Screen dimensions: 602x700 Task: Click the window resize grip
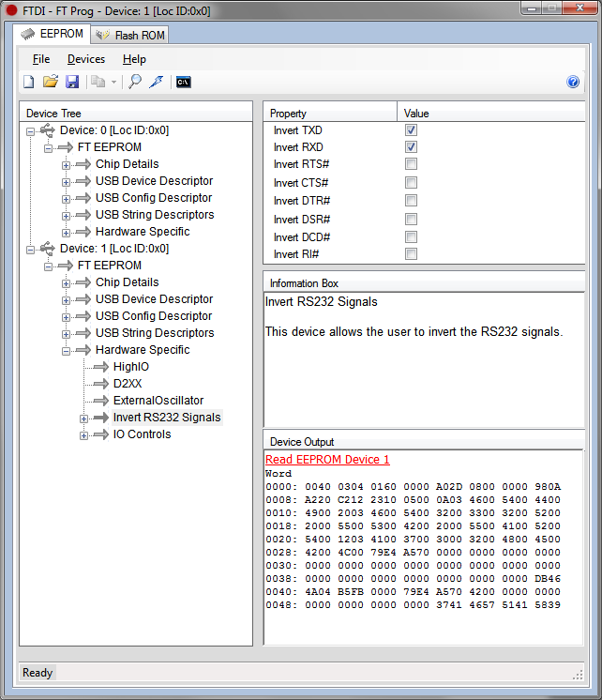pos(578,675)
